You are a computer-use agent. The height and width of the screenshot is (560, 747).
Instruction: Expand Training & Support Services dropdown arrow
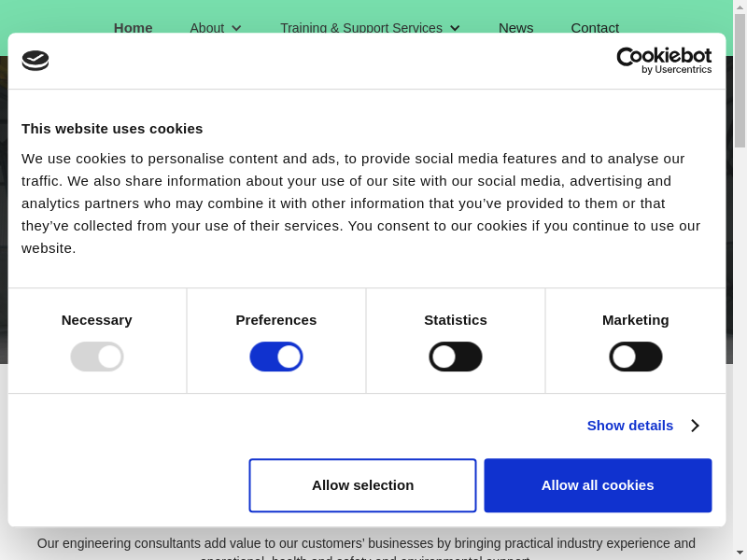coord(455,28)
